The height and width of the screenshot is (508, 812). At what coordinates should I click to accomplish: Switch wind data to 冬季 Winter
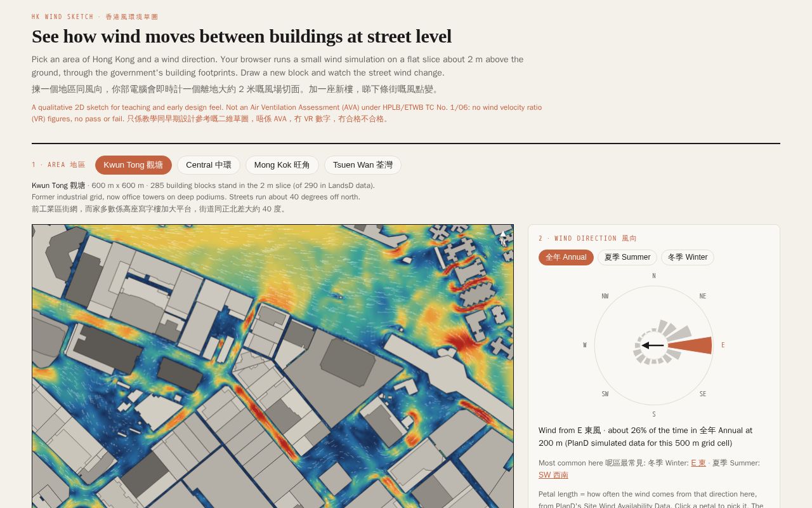coord(688,257)
